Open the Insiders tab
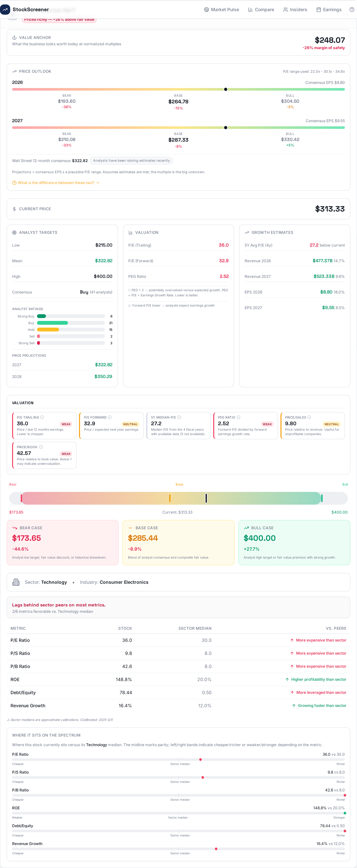The width and height of the screenshot is (357, 868). coord(295,9)
